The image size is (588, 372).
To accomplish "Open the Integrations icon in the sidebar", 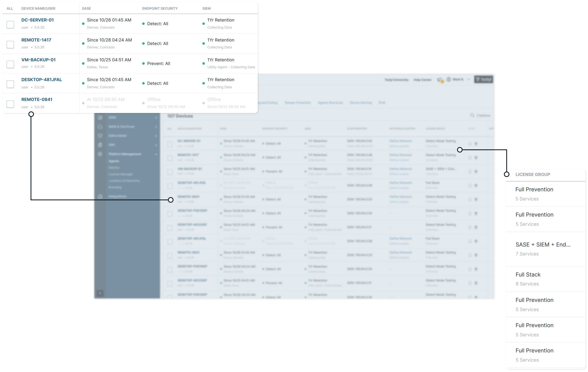I will (x=100, y=196).
